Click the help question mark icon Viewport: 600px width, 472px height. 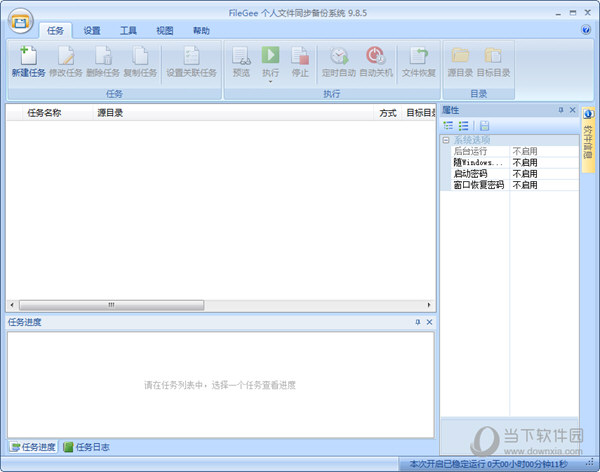(x=586, y=29)
